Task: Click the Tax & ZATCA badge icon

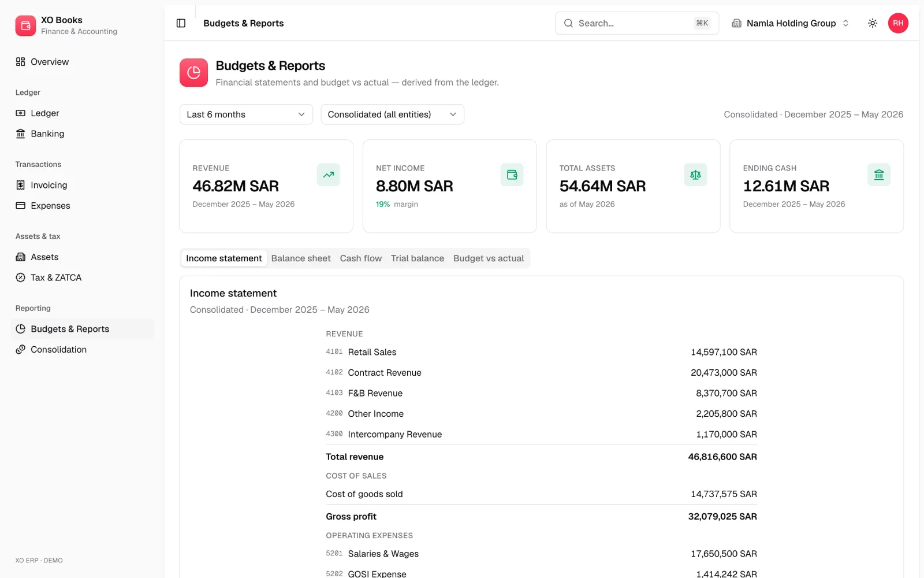Action: [20, 277]
